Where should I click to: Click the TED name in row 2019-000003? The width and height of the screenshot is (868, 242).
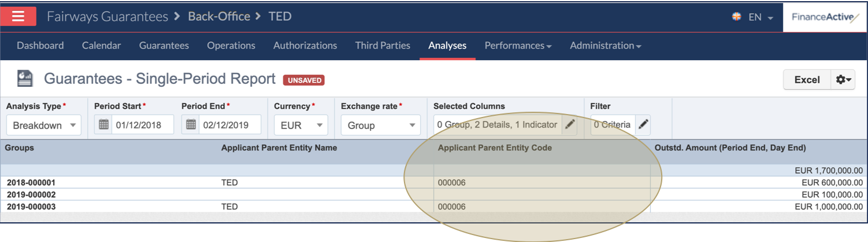[229, 206]
